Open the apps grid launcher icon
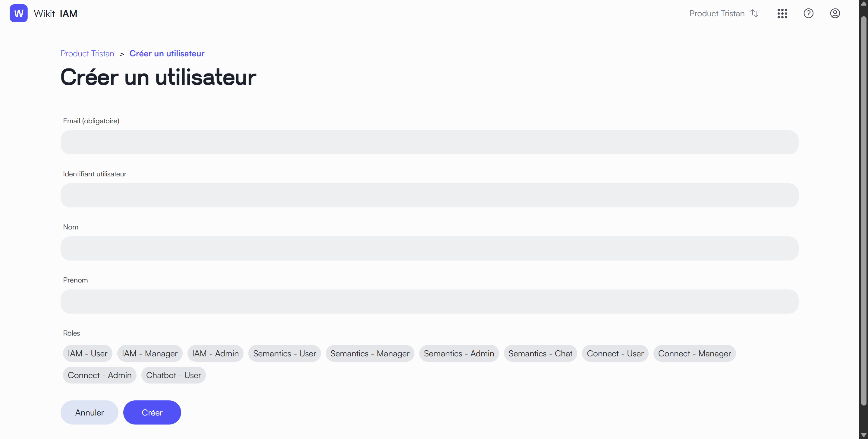The image size is (868, 439). 782,14
